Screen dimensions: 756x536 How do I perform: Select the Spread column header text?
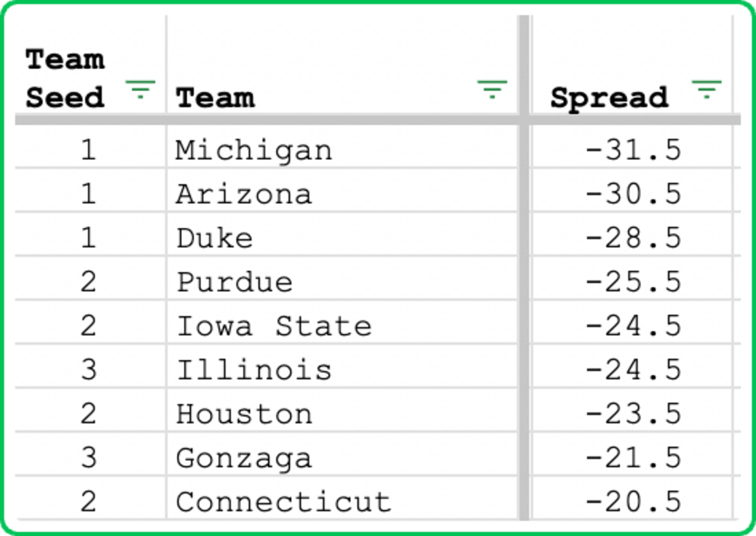tap(609, 98)
